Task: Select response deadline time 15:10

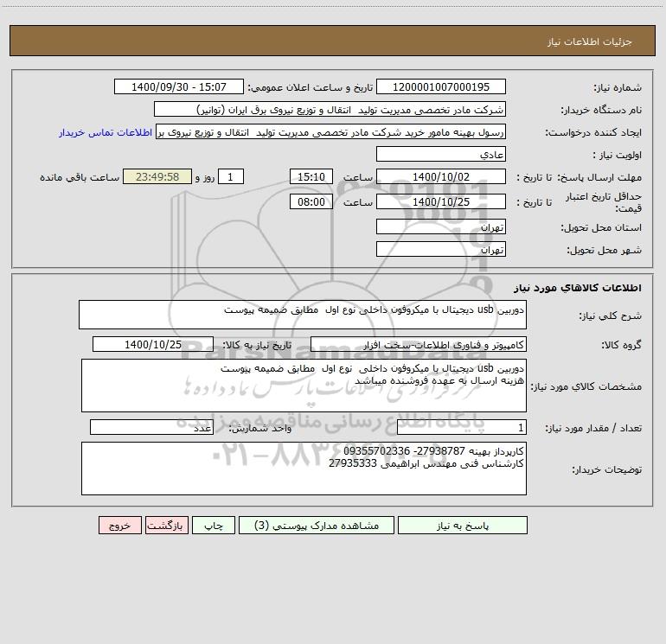Action: (311, 176)
